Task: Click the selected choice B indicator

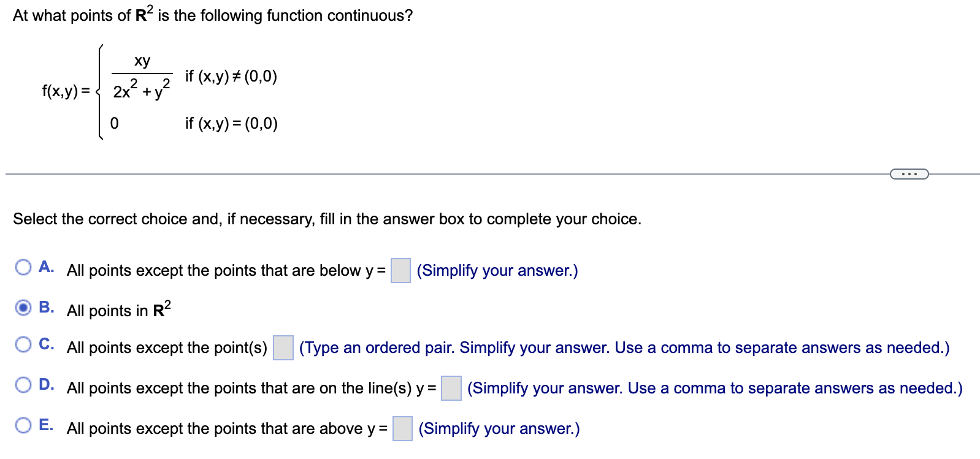Action: [x=23, y=308]
